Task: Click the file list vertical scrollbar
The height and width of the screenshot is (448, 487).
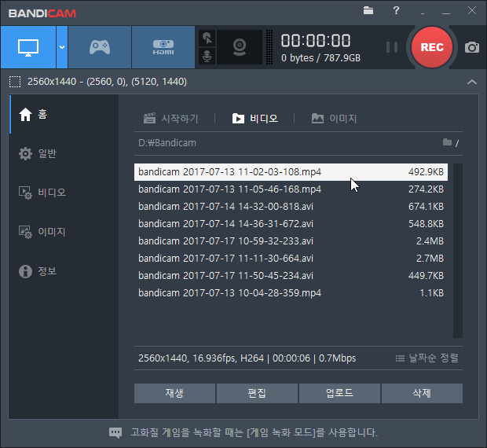Action: [458, 251]
